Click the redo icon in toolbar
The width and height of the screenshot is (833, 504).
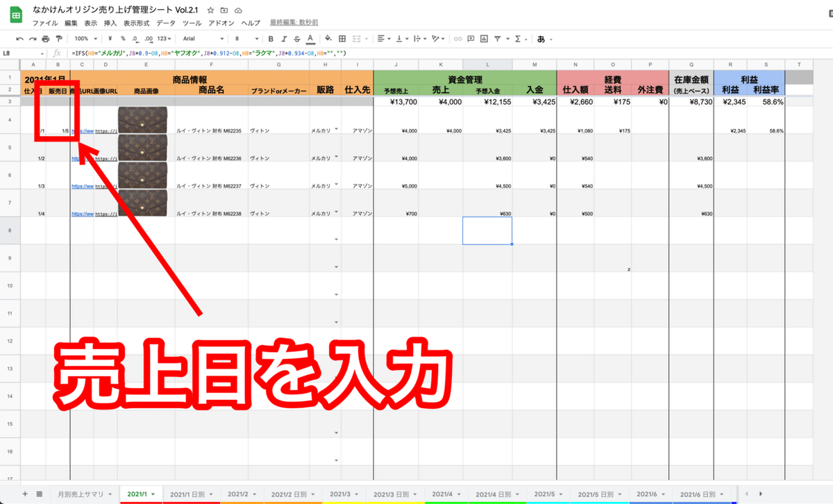(x=32, y=39)
